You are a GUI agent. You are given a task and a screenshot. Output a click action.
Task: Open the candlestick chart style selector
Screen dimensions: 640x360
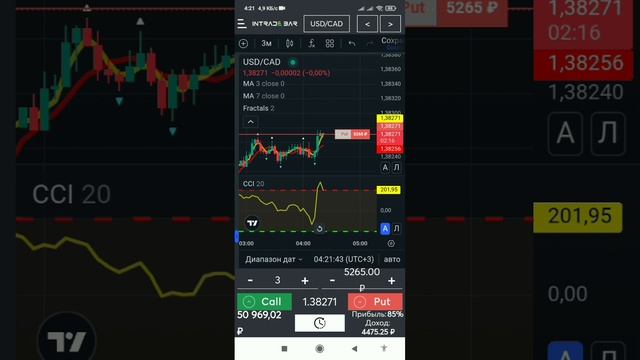289,43
